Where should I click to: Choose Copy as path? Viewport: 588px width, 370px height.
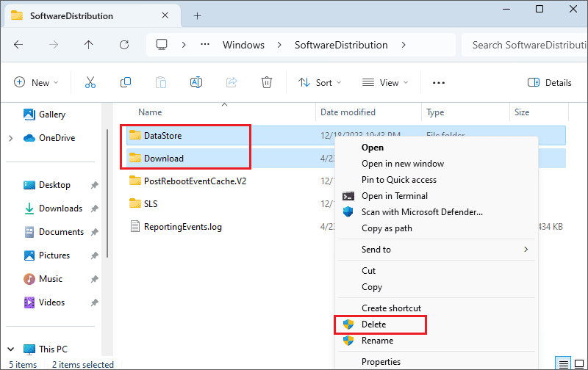click(387, 228)
